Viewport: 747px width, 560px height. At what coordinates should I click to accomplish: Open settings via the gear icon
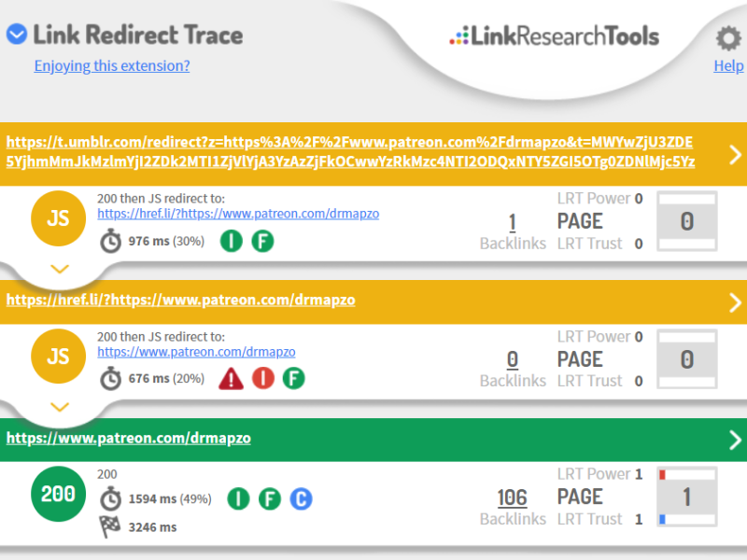click(x=727, y=38)
